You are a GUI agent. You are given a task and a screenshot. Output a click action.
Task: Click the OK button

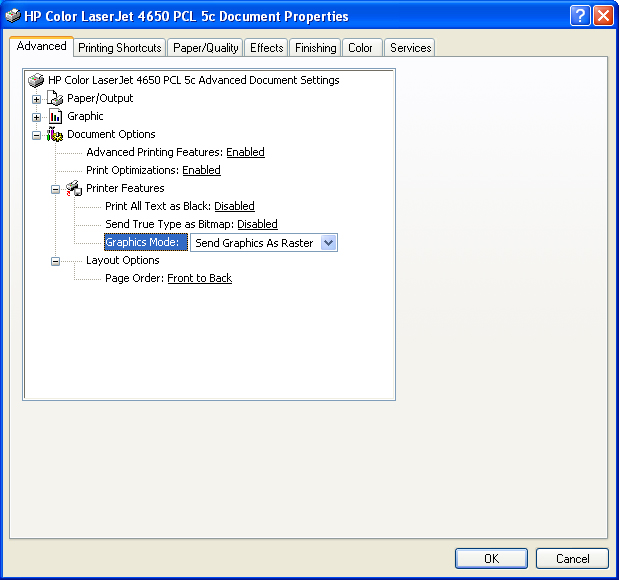(x=491, y=558)
